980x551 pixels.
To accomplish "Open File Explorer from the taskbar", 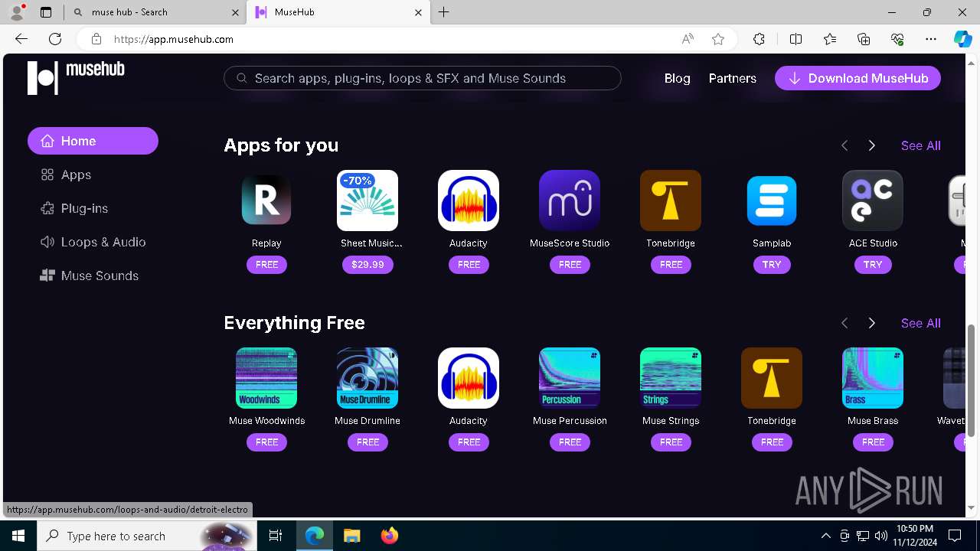I will pyautogui.click(x=352, y=536).
